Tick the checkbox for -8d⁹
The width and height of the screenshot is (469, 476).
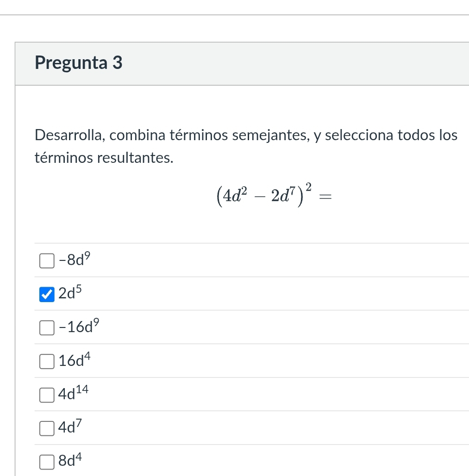pyautogui.click(x=46, y=261)
